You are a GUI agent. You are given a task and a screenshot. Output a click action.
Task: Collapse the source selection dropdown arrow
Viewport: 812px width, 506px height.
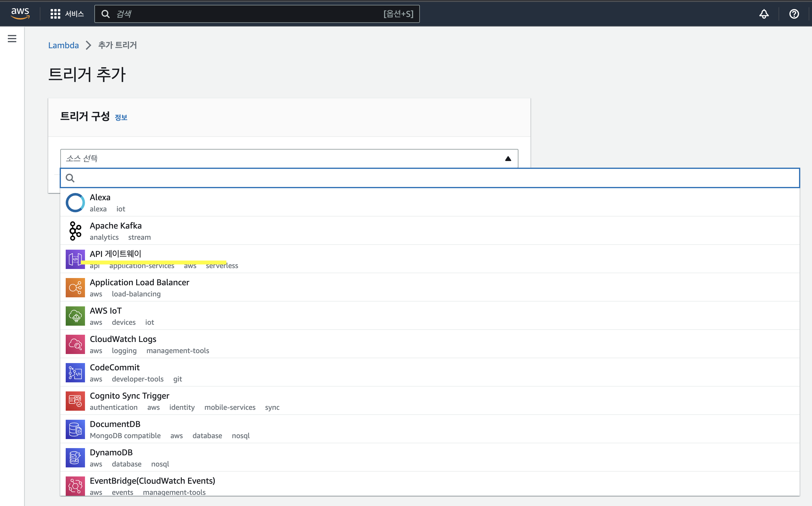click(x=508, y=159)
